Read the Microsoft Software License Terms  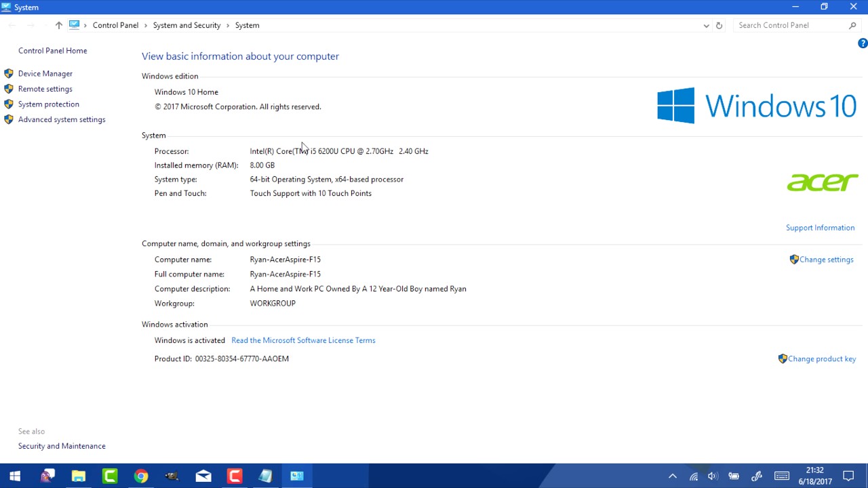[x=303, y=340]
